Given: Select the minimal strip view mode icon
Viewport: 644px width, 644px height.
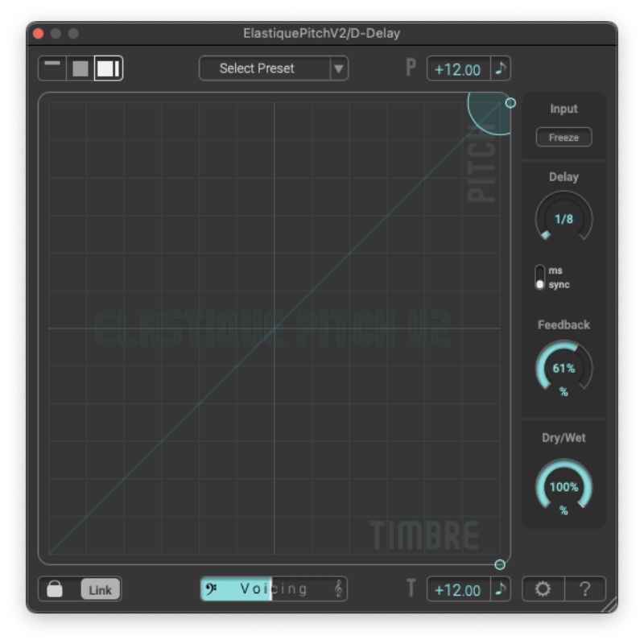Looking at the screenshot, I should tap(53, 68).
